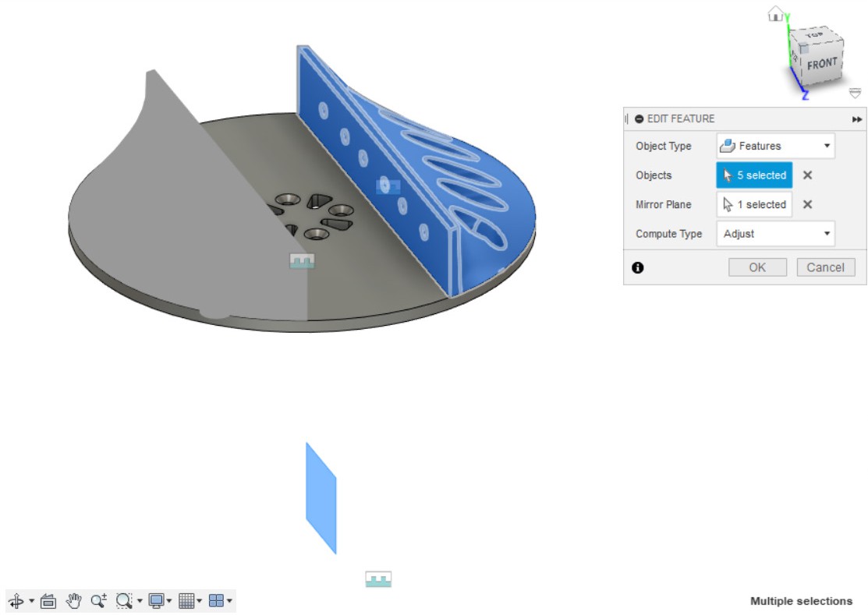Open ViewCube options dropdown arrow
868x615 pixels.
855,94
